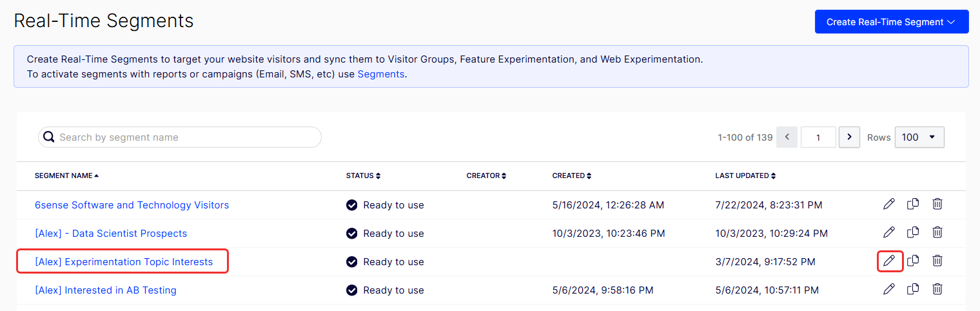
Task: Click pencil icon for Data Scientist Prospects
Action: coord(889,232)
